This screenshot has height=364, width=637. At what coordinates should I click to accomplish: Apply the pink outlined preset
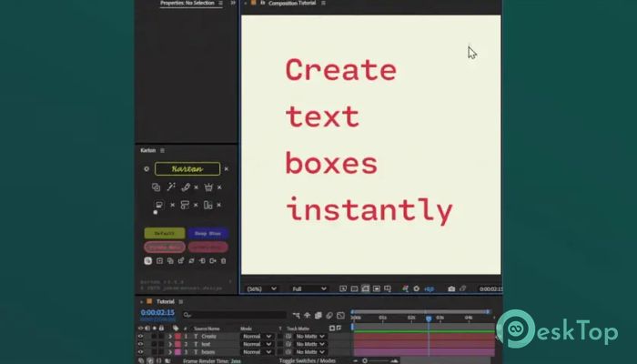tap(165, 247)
